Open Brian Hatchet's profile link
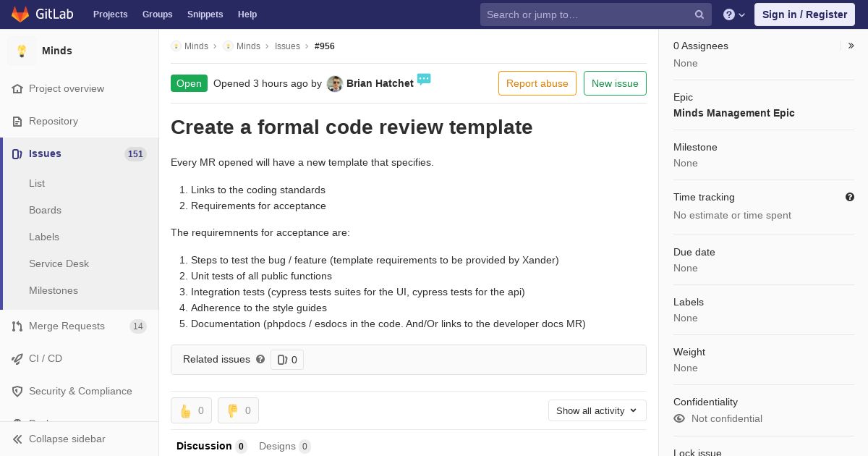 (x=380, y=83)
